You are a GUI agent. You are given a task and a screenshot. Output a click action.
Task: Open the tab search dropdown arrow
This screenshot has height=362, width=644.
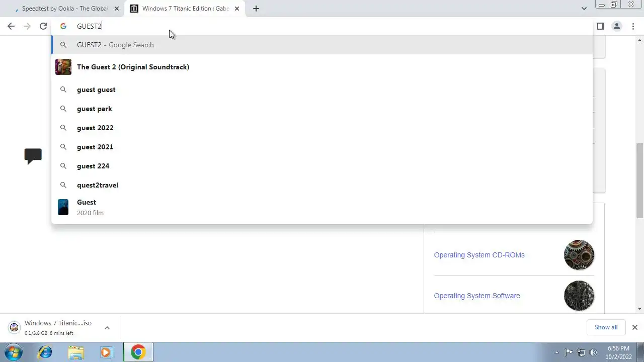coord(584,9)
